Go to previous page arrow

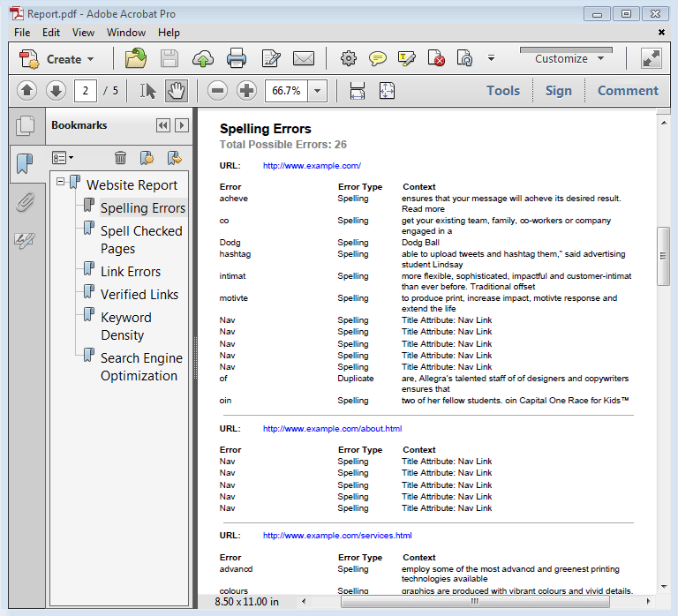tap(26, 91)
